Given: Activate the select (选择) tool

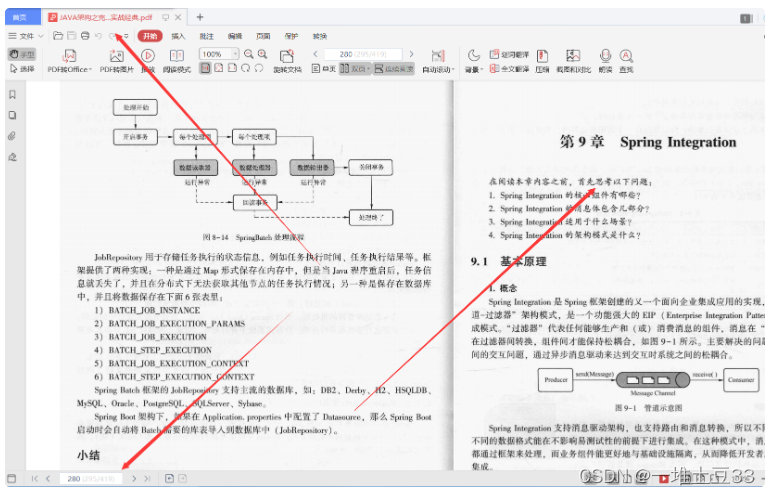Looking at the screenshot, I should [x=23, y=69].
